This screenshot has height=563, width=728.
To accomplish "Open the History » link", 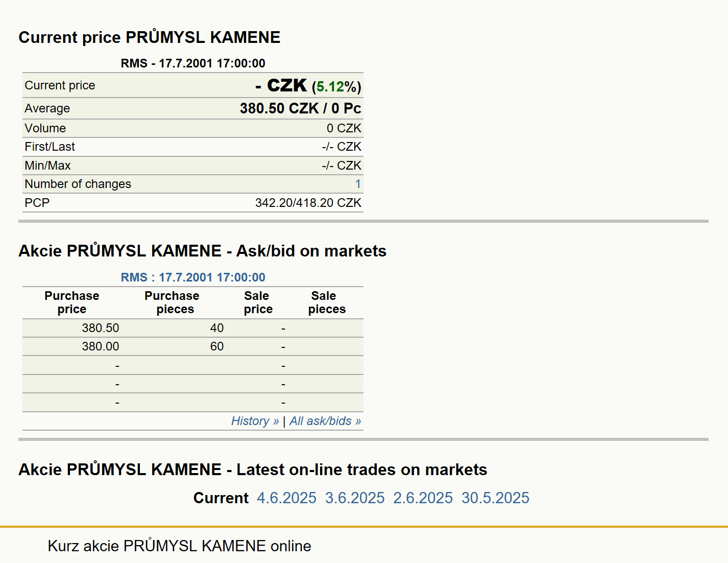I will (x=255, y=421).
